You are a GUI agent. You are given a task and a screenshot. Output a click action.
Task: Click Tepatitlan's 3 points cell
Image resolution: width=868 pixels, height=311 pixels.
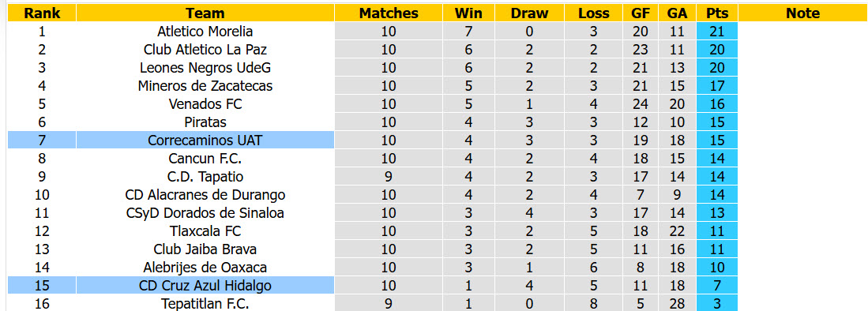tap(717, 304)
